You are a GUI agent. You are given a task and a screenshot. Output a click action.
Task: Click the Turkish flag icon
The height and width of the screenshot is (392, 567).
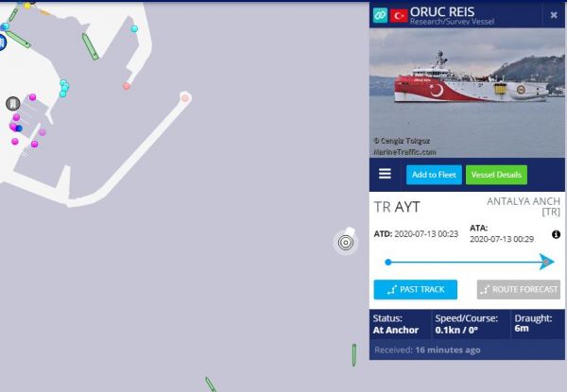tap(399, 15)
